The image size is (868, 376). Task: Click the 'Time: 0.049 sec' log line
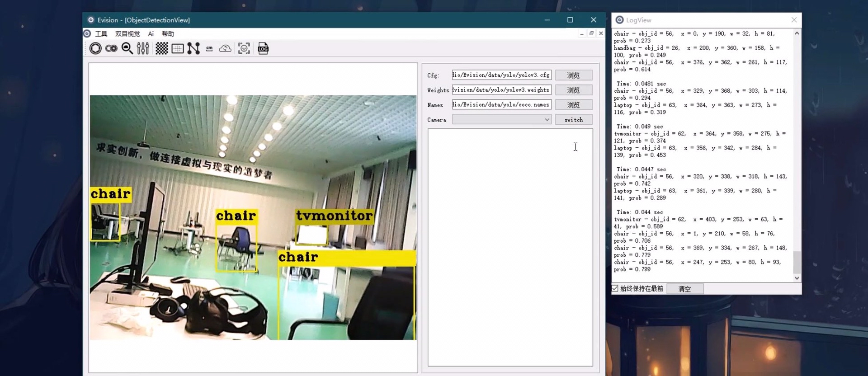[640, 127]
